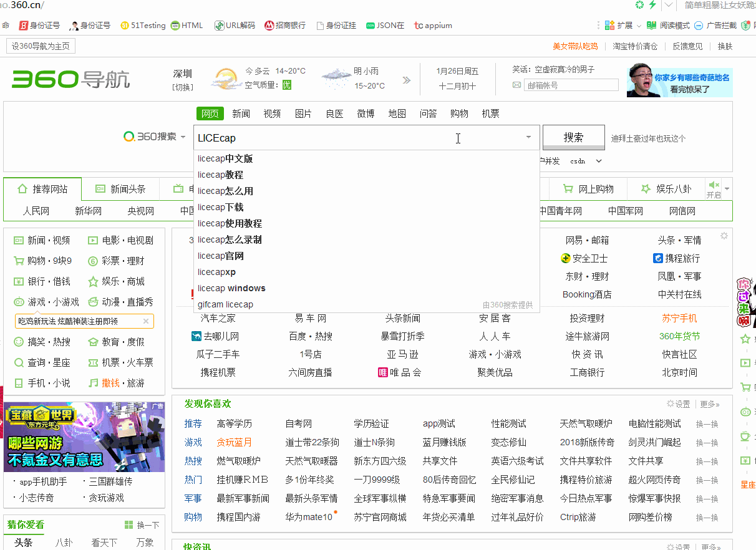Open 设置 in 发现你喜欢 section

678,404
